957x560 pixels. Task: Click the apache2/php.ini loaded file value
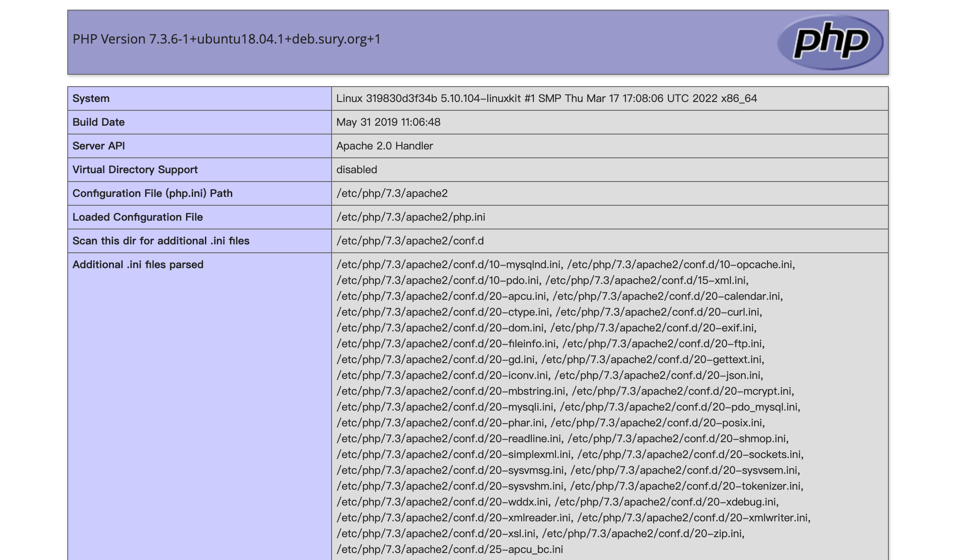point(411,217)
